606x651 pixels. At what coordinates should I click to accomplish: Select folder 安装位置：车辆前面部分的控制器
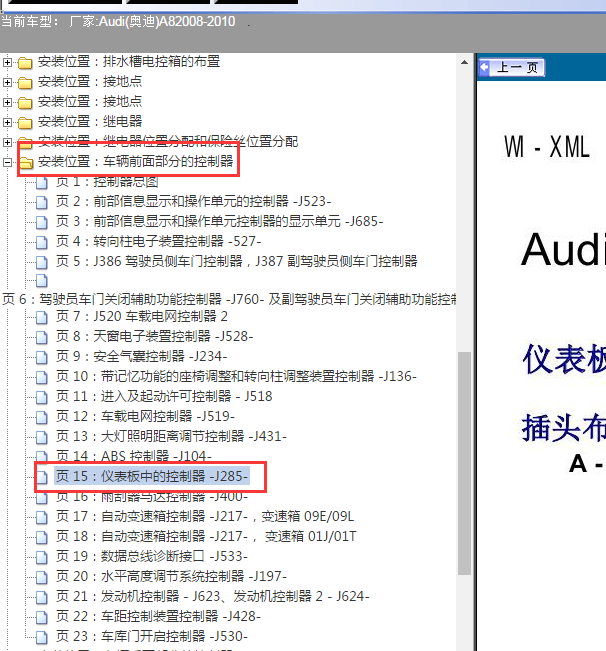point(136,161)
